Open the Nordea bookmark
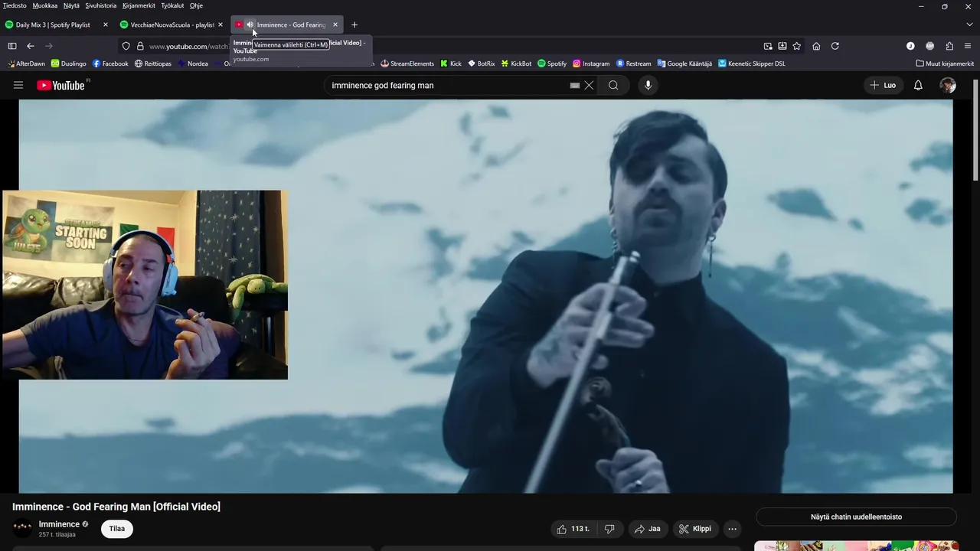 [x=193, y=64]
